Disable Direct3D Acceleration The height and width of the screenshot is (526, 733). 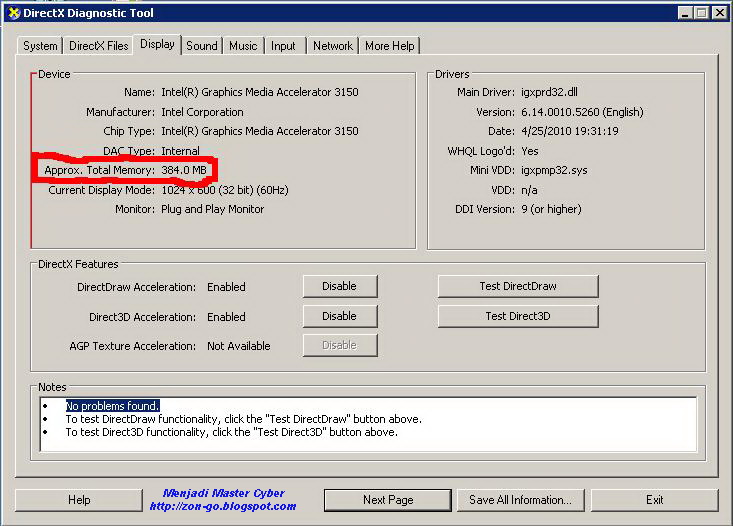[x=340, y=316]
